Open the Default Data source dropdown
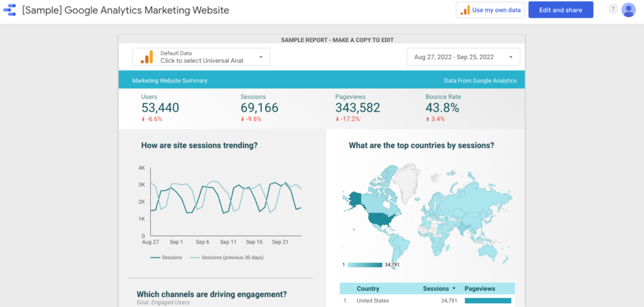The width and height of the screenshot is (644, 307). (201, 57)
